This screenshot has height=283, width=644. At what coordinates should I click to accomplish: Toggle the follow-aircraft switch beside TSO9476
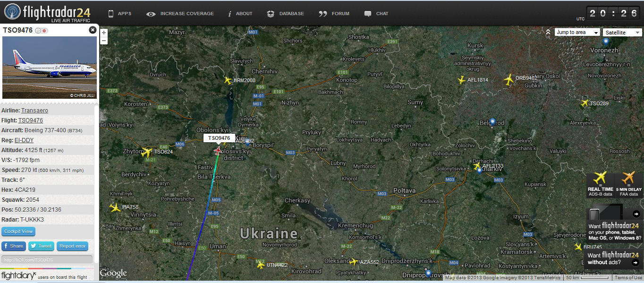click(x=42, y=31)
